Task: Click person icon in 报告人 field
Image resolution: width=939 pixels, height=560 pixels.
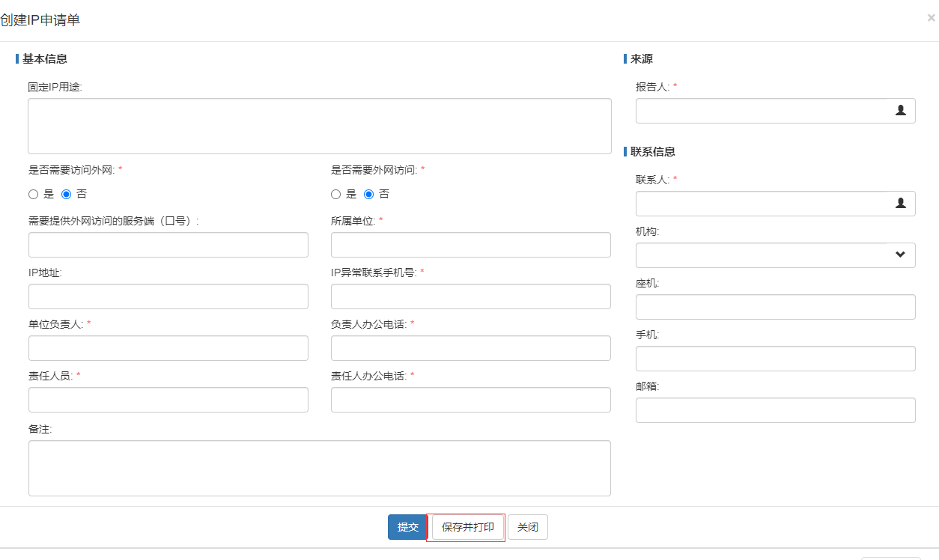Action: [900, 111]
